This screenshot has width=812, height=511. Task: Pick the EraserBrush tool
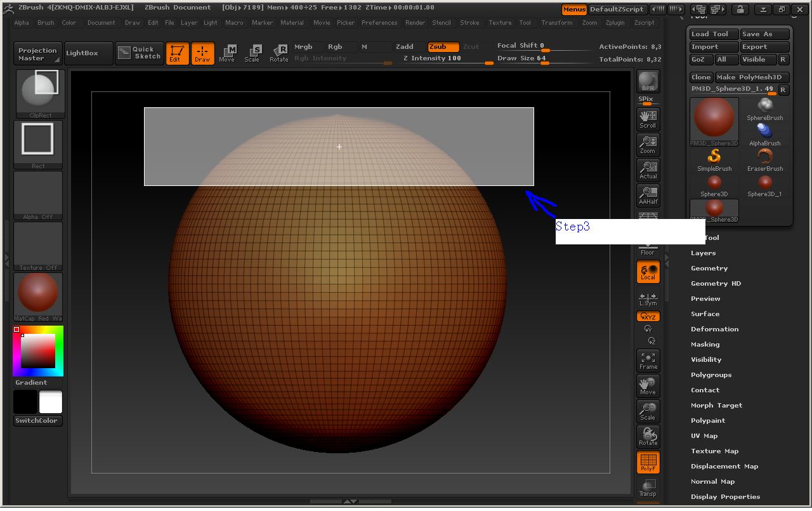coord(765,159)
